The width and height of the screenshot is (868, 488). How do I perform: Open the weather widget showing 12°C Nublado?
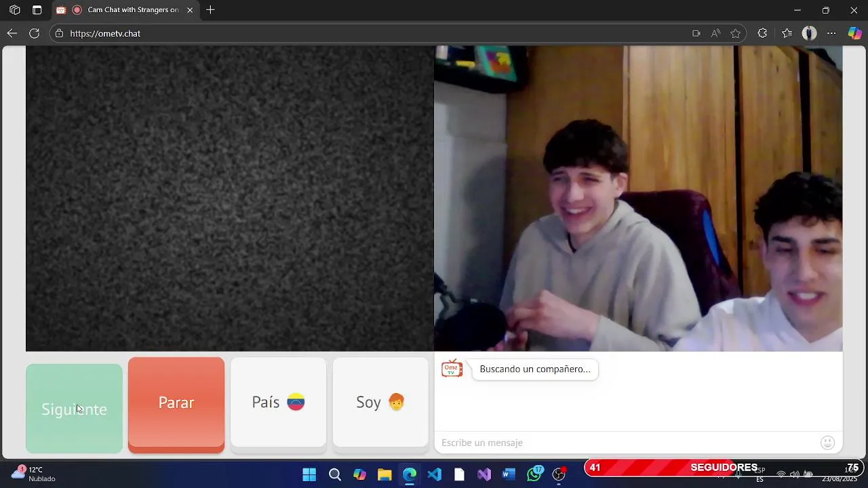(x=33, y=474)
